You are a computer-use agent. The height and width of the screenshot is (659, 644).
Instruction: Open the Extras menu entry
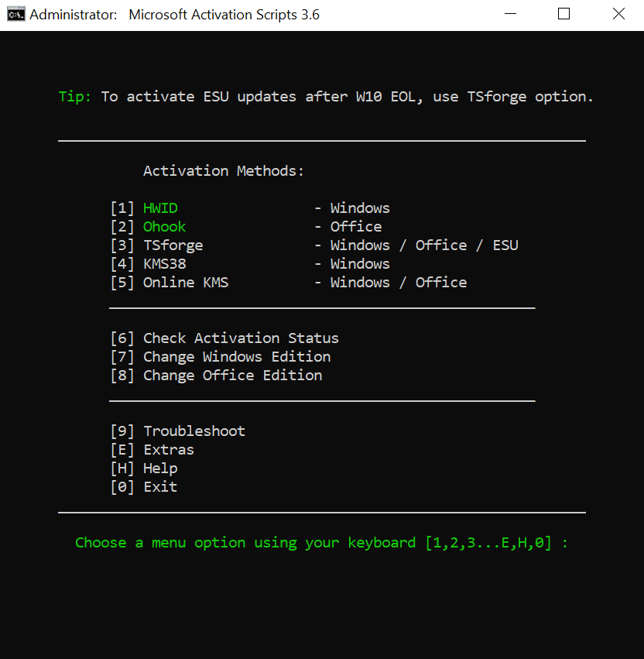point(169,449)
